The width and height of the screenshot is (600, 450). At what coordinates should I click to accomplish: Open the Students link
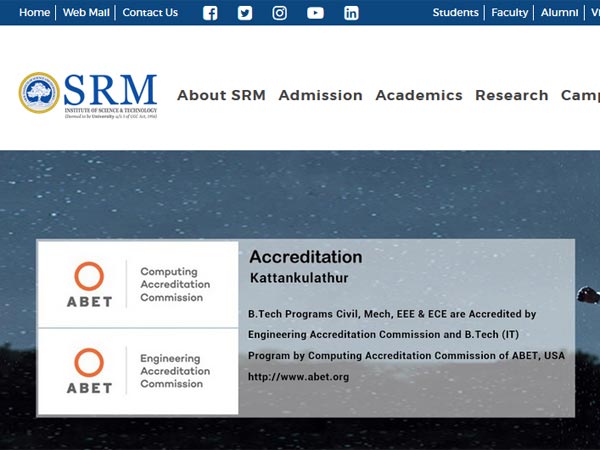click(x=456, y=13)
